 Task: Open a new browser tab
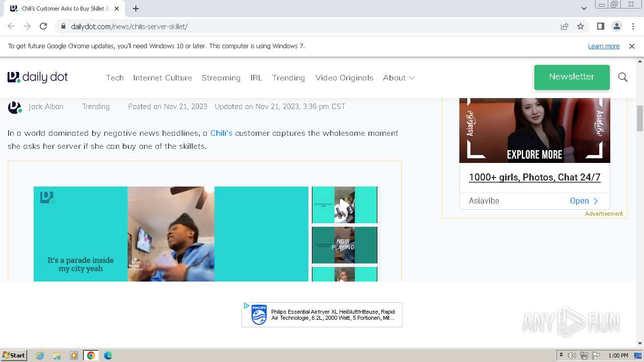(x=136, y=9)
